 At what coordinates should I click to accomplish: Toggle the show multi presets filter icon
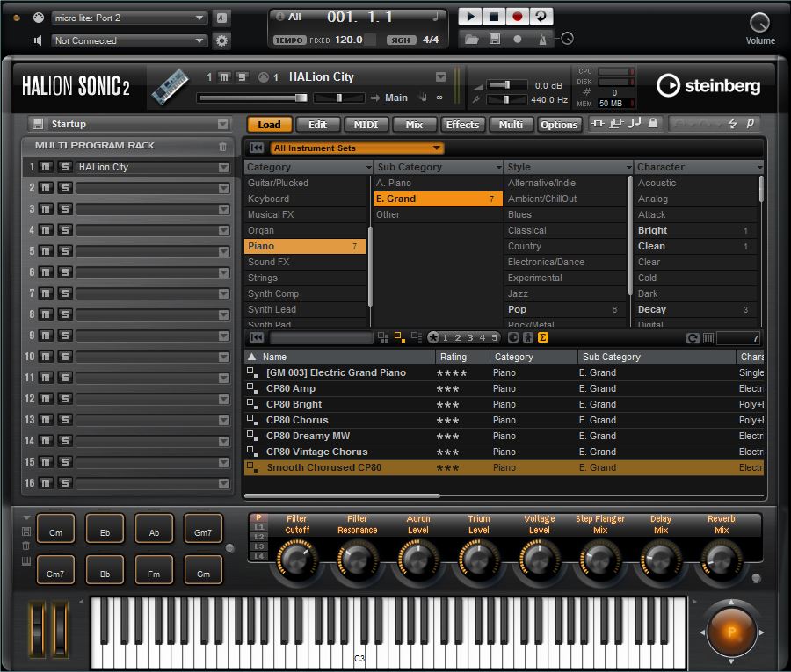[383, 337]
